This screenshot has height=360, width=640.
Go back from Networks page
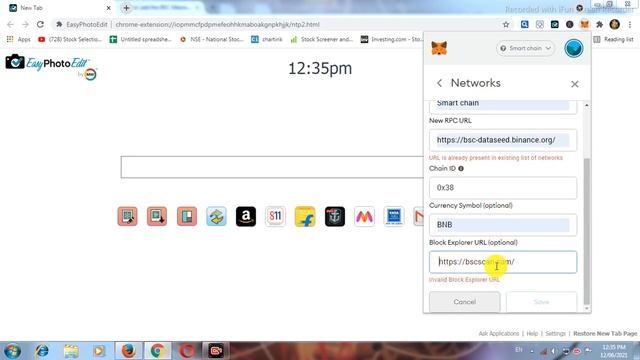(439, 83)
